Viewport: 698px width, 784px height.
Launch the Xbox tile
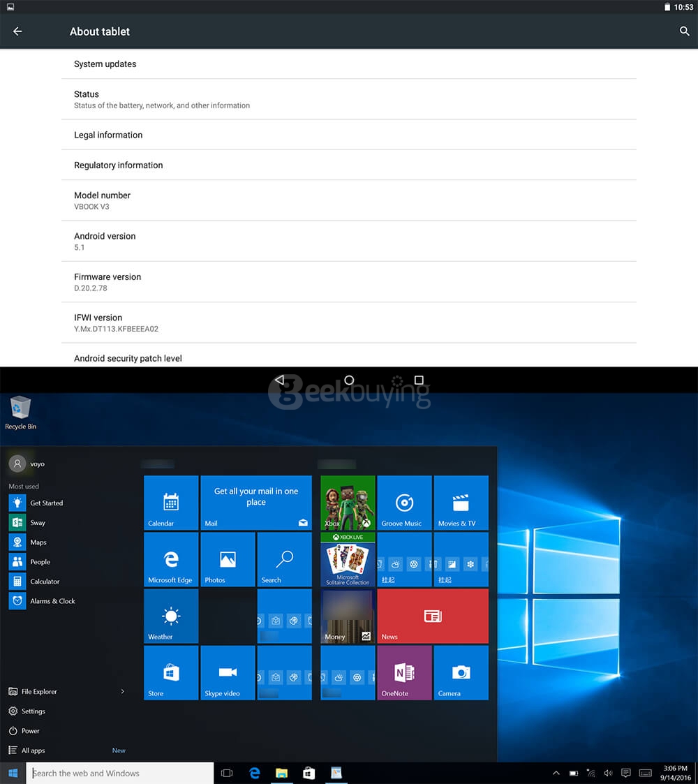(348, 503)
